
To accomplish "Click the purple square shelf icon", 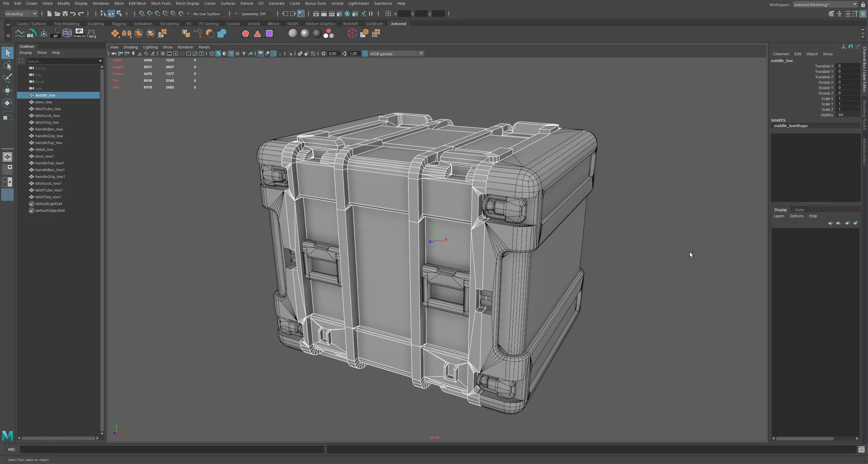I will [x=269, y=33].
